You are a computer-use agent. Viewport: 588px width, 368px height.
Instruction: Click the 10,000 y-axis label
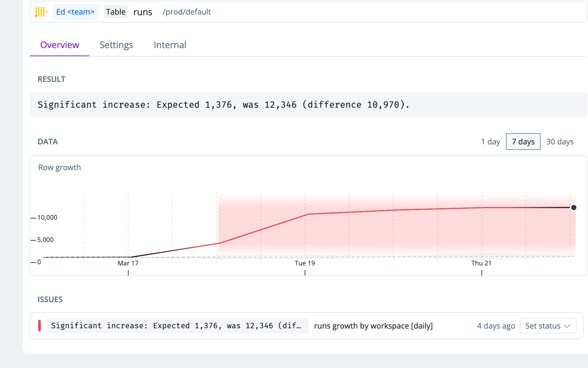coord(47,217)
